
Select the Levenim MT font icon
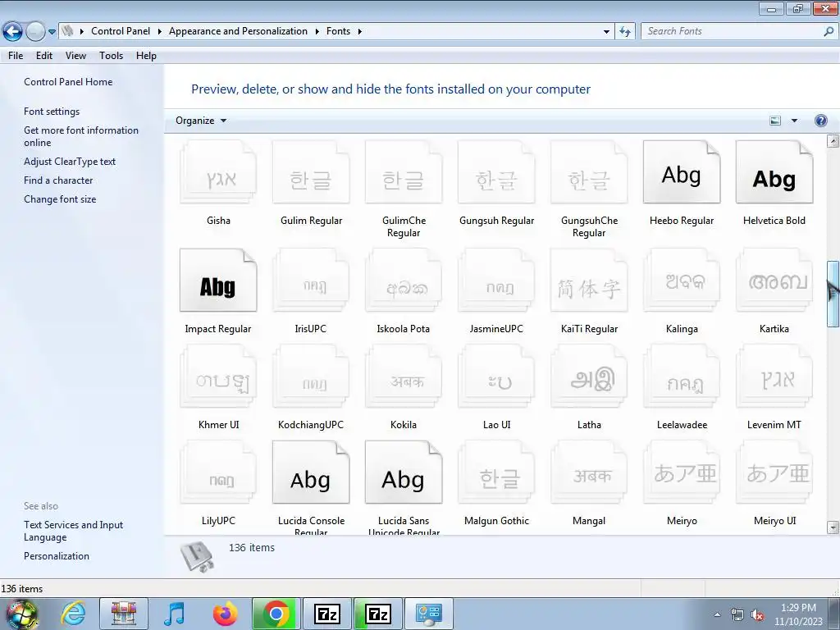pos(774,377)
